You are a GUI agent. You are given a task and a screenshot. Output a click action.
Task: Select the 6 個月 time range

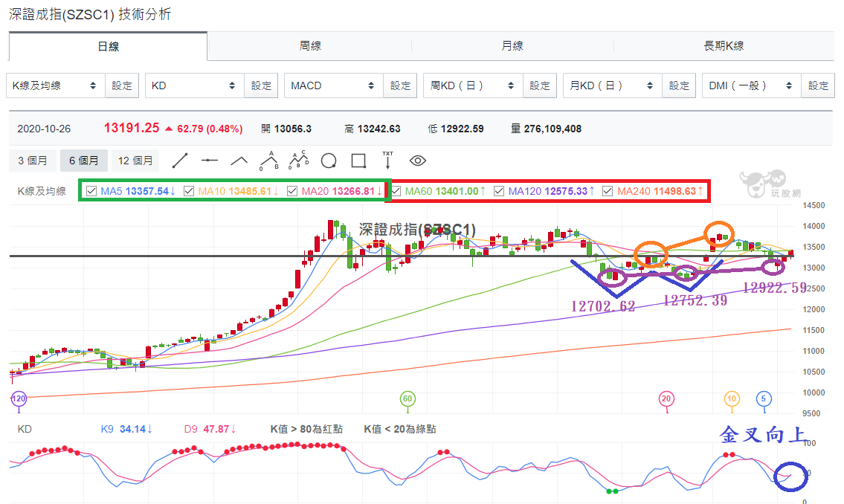coord(84,161)
